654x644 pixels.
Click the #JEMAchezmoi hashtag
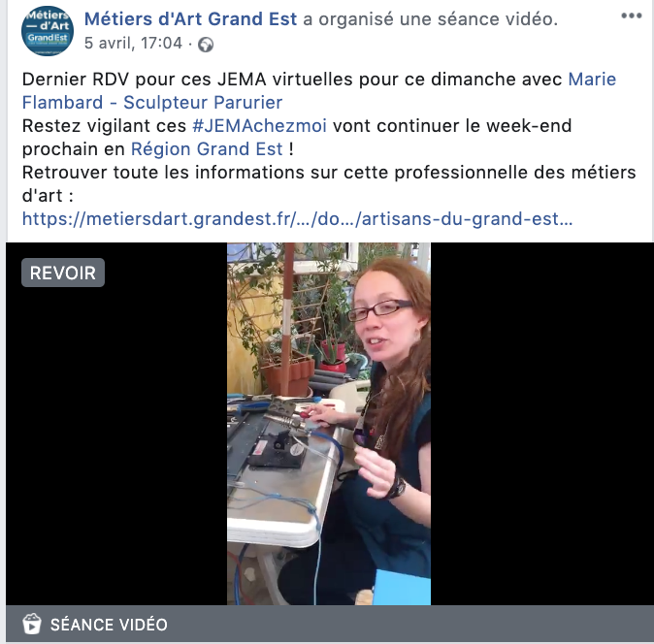[259, 126]
